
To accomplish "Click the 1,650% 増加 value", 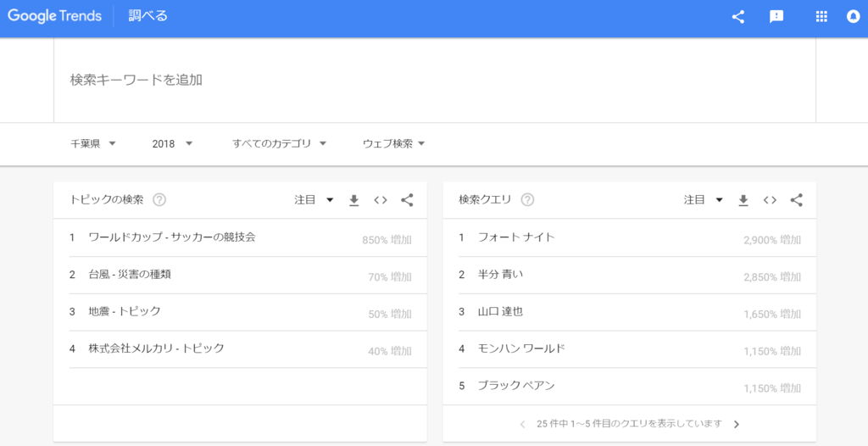I will pyautogui.click(x=772, y=314).
